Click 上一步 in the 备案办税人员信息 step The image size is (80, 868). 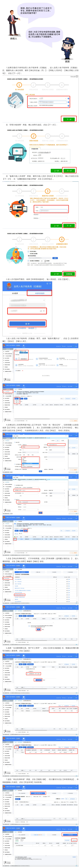[x=56, y=226]
